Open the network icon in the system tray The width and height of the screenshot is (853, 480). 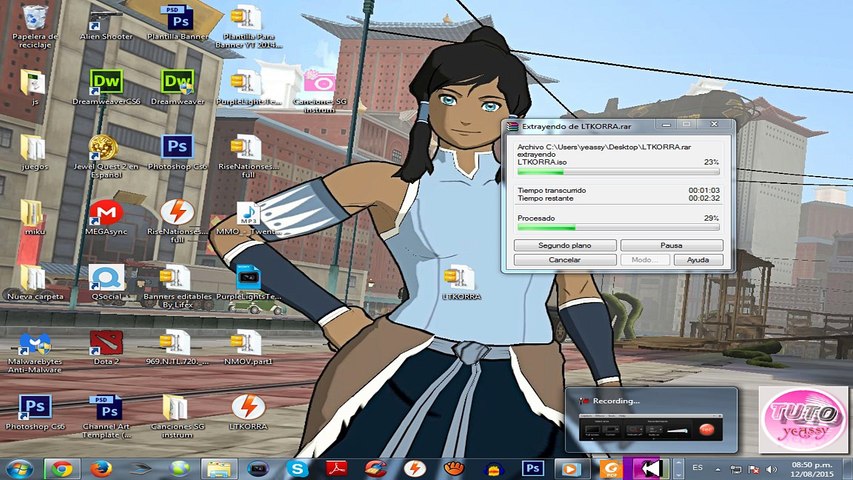point(736,469)
